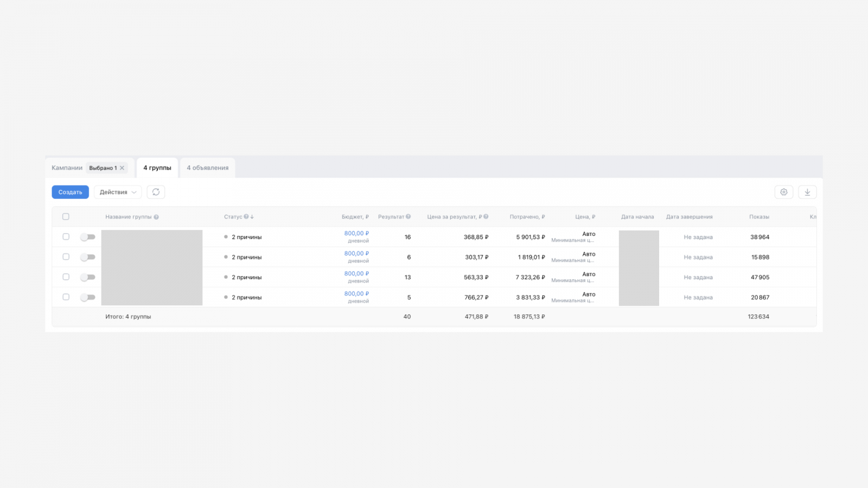Click the download export icon
Screen dimensions: 868x488
[807, 192]
